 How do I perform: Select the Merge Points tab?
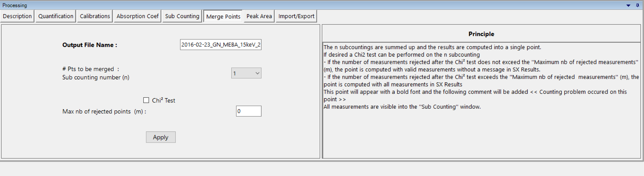point(223,17)
